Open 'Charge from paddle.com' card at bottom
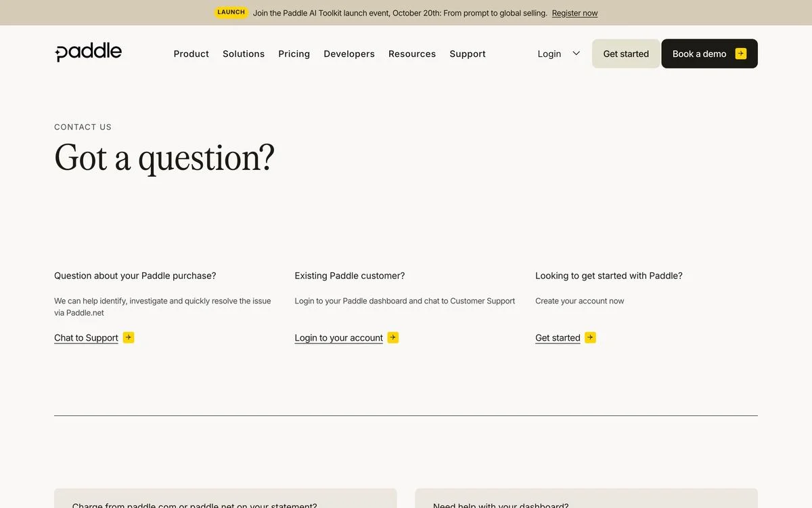Screen dimensions: 812x508 (225, 499)
